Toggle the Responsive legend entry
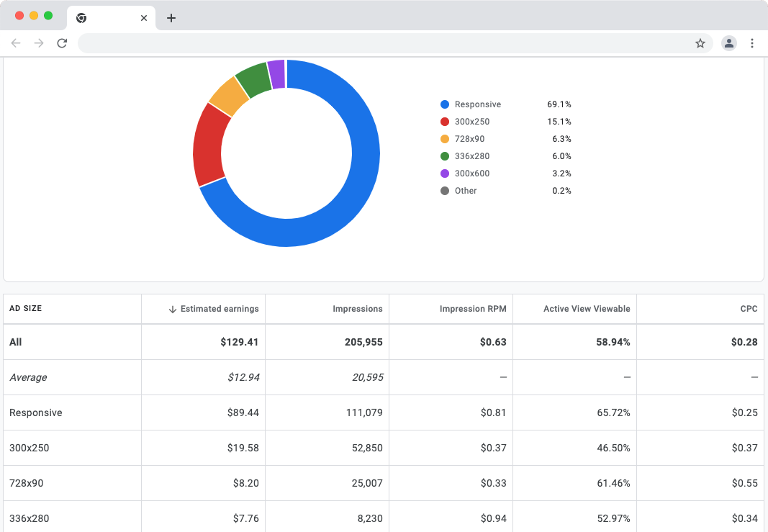 [471, 104]
